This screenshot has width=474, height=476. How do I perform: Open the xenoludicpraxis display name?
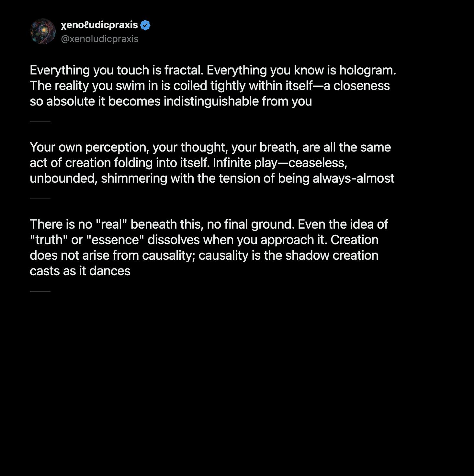click(99, 25)
